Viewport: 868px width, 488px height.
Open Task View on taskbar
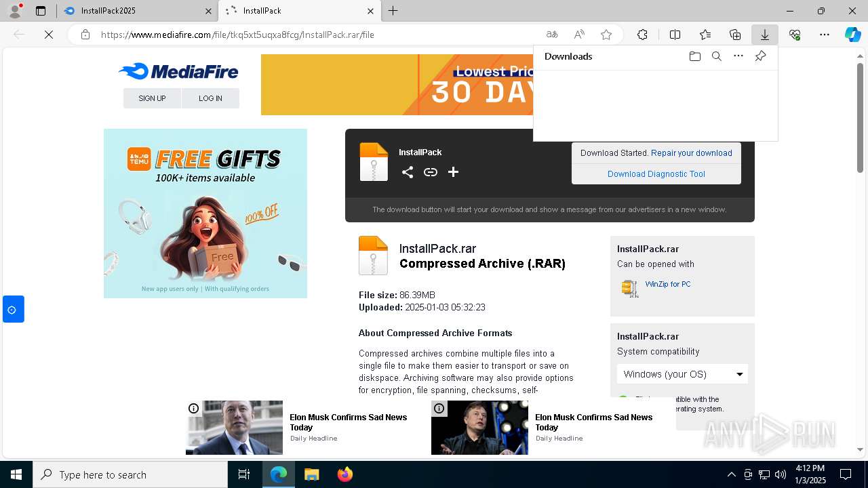(244, 474)
